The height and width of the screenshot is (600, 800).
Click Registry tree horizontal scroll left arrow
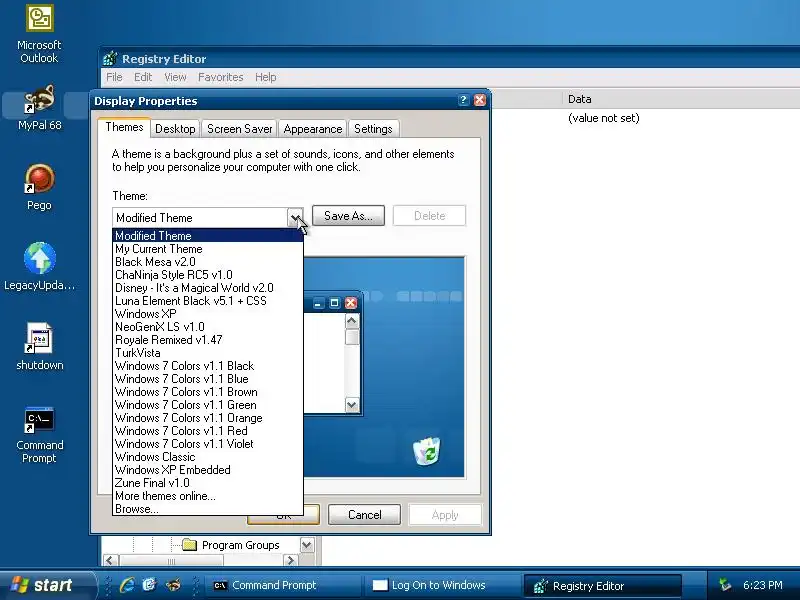(x=110, y=560)
